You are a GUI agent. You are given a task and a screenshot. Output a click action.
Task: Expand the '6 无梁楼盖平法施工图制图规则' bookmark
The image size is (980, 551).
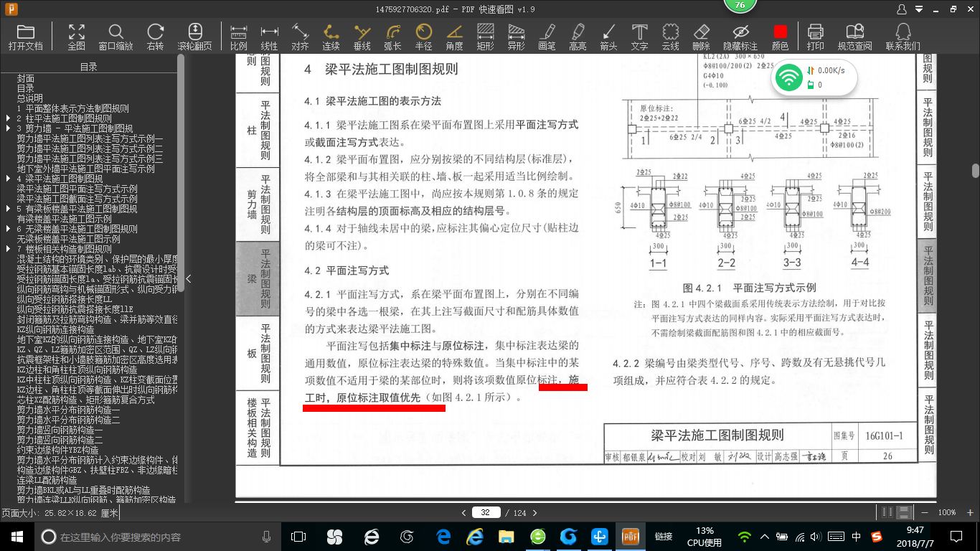(x=8, y=229)
